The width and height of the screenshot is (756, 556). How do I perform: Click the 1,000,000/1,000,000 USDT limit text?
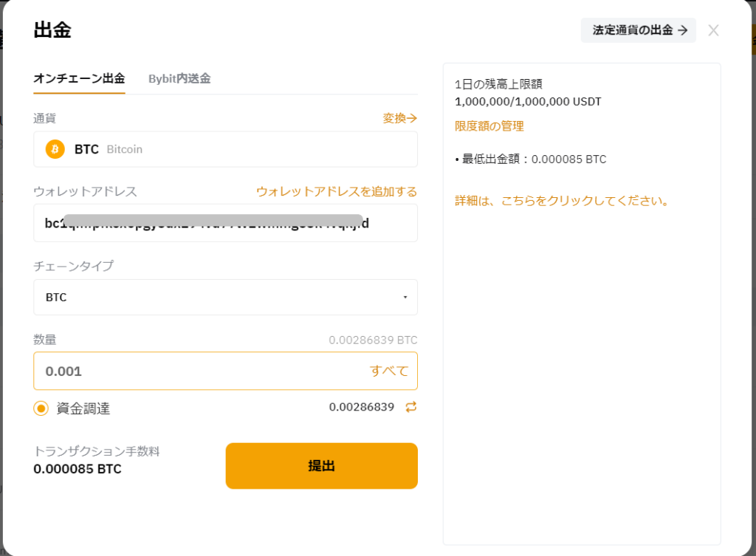528,102
